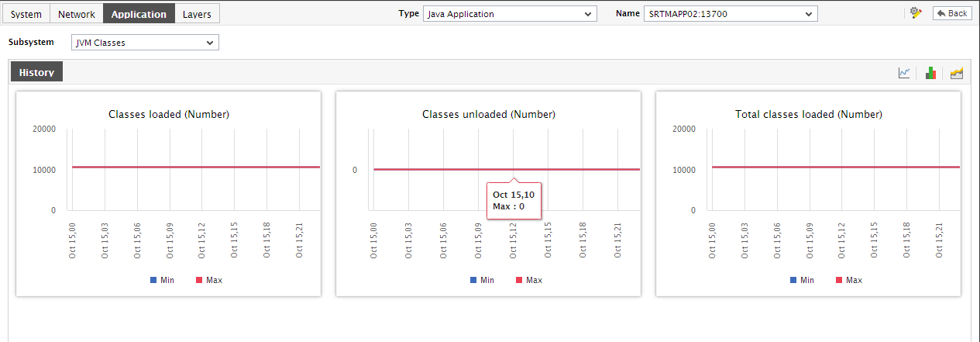Image resolution: width=980 pixels, height=342 pixels.
Task: Open the Network tab
Action: (x=77, y=14)
